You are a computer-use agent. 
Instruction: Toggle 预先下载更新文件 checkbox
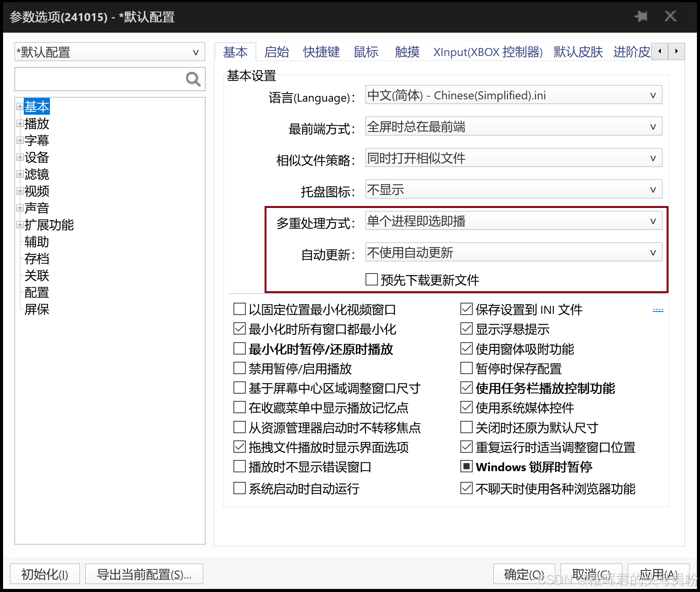[372, 279]
